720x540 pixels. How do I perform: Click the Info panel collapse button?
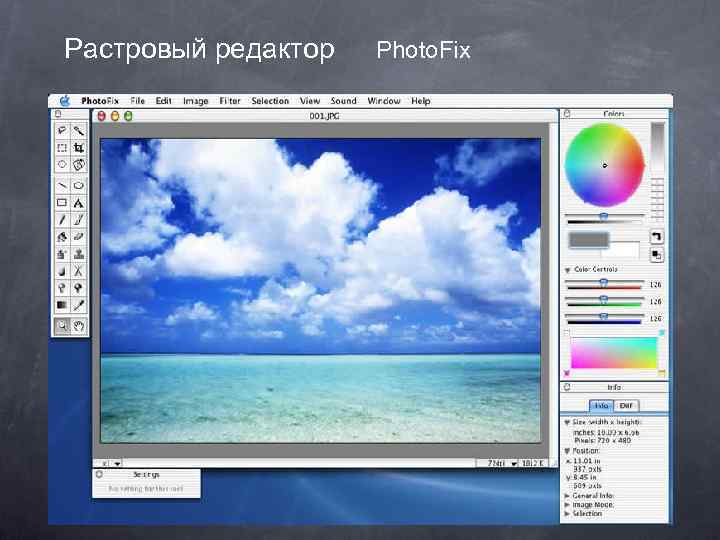pyautogui.click(x=567, y=387)
